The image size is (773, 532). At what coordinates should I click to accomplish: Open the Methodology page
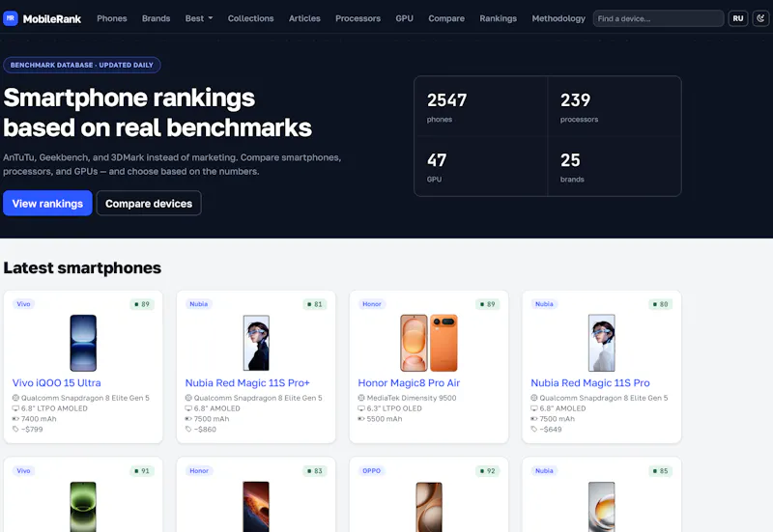click(558, 18)
